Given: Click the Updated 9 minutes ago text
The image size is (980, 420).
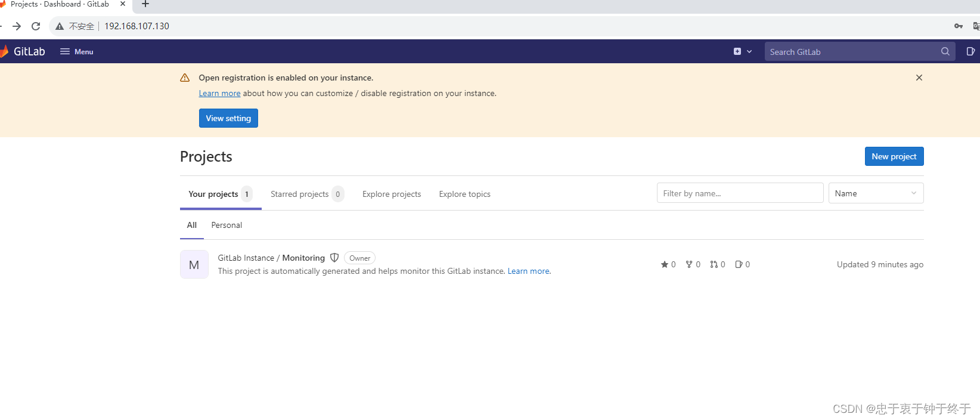Looking at the screenshot, I should pyautogui.click(x=880, y=264).
